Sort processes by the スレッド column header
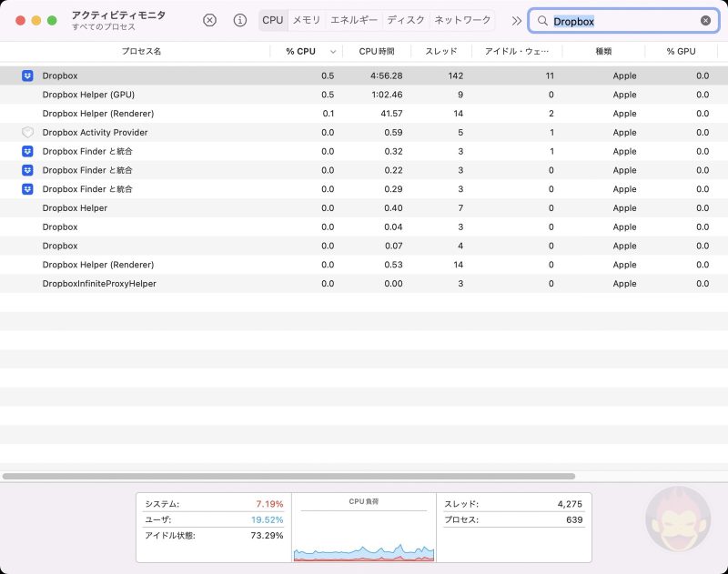This screenshot has height=574, width=728. coord(440,54)
